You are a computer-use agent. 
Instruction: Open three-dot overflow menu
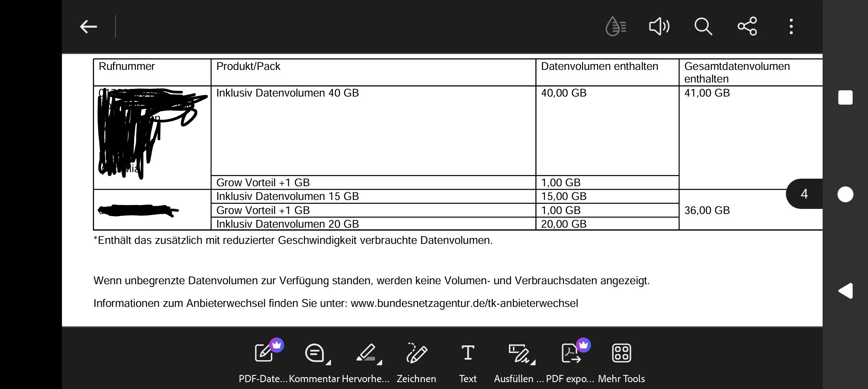tap(791, 27)
